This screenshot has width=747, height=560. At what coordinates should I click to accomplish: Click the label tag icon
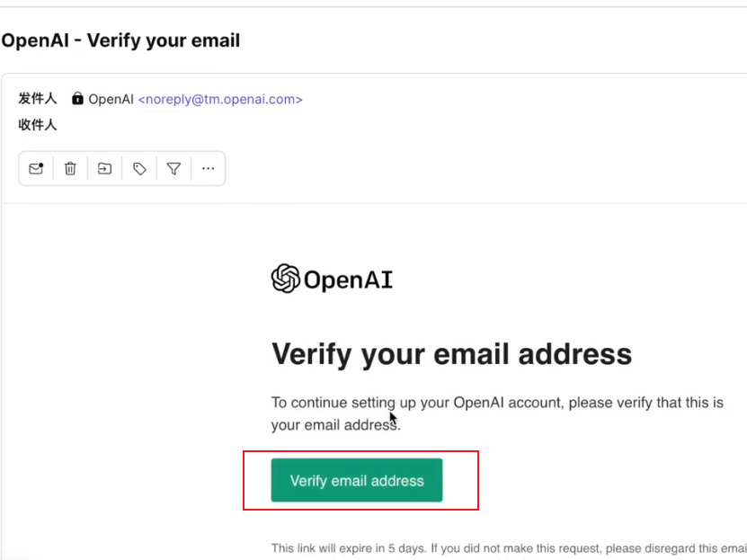pos(139,168)
